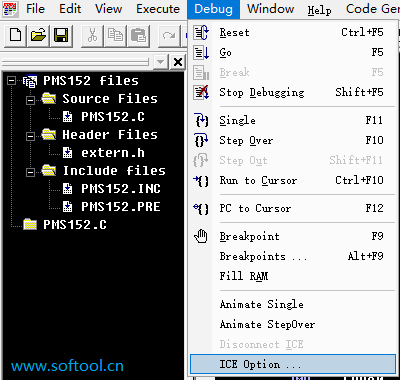Click the Header Files folder icon
The width and height of the screenshot is (400, 380).
pos(49,135)
